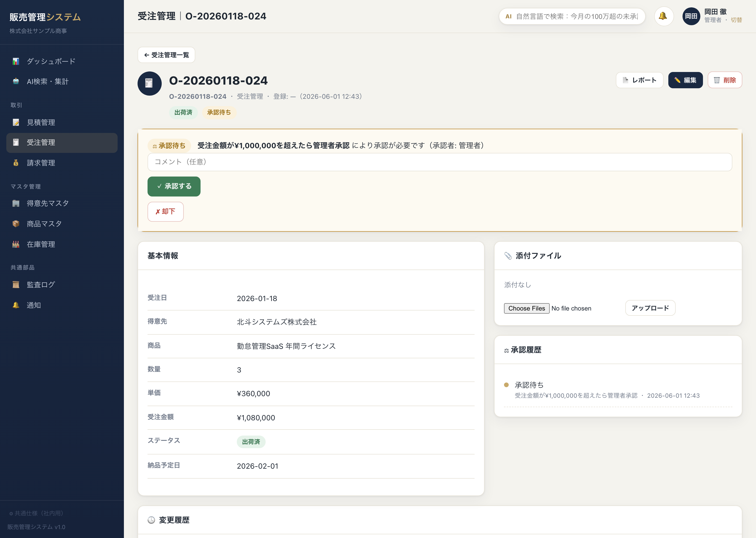The height and width of the screenshot is (538, 756).
Task: Return via ← 受注管理一覧 button
Action: 166,55
